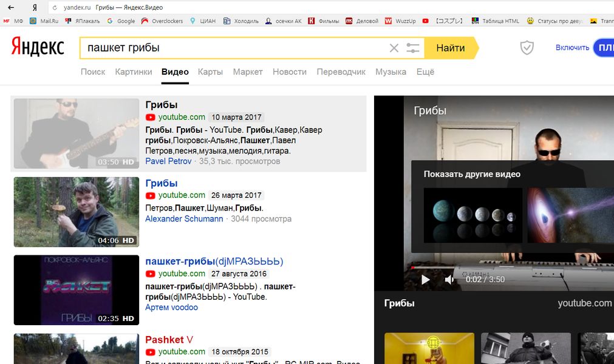
Task: Play the video in the player
Action: tap(425, 280)
